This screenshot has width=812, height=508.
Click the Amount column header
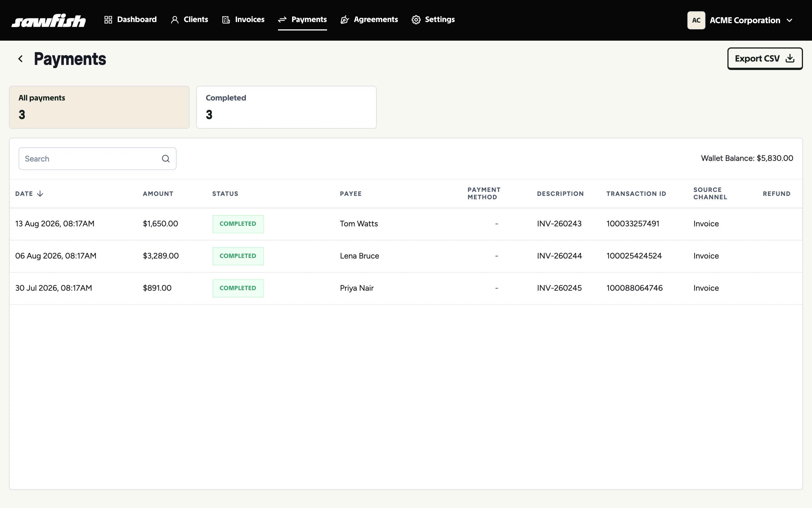pyautogui.click(x=158, y=194)
